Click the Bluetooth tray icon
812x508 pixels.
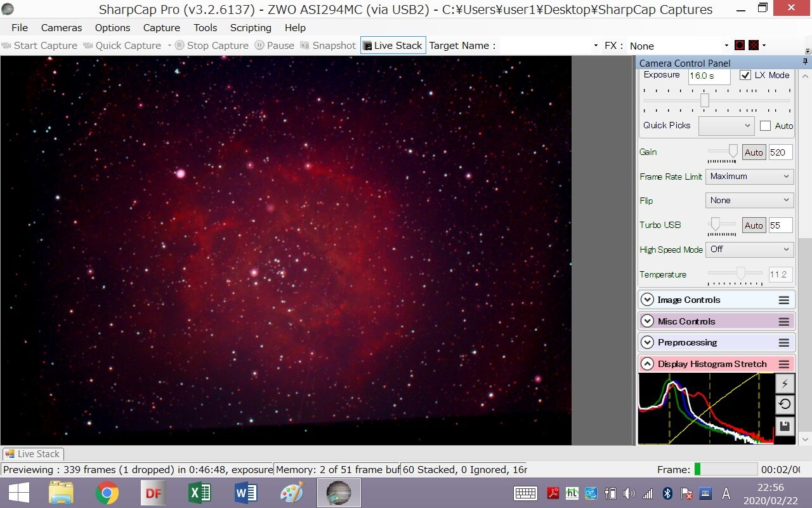667,493
